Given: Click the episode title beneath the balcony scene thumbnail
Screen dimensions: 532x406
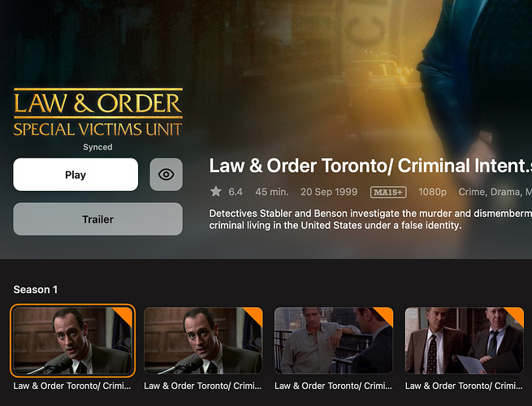Looking at the screenshot, I should click(x=334, y=386).
